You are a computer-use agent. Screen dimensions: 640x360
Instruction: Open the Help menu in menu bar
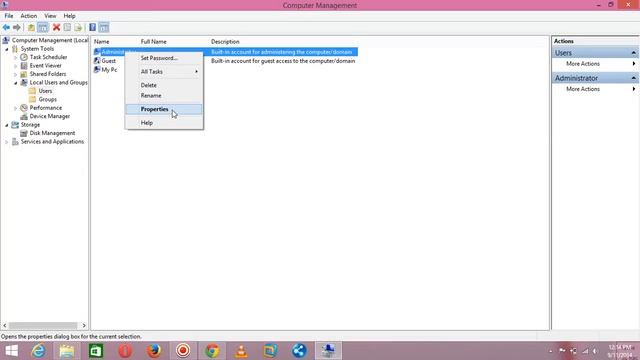[x=69, y=16]
